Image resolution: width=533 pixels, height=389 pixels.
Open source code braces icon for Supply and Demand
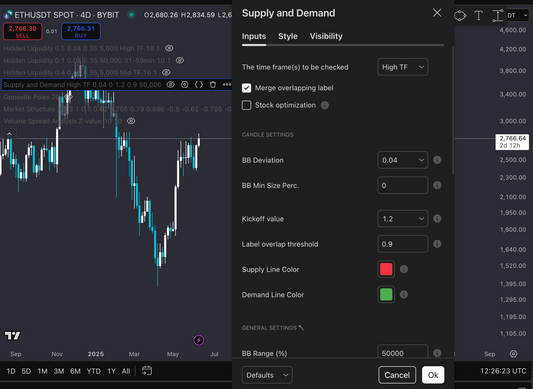[199, 85]
